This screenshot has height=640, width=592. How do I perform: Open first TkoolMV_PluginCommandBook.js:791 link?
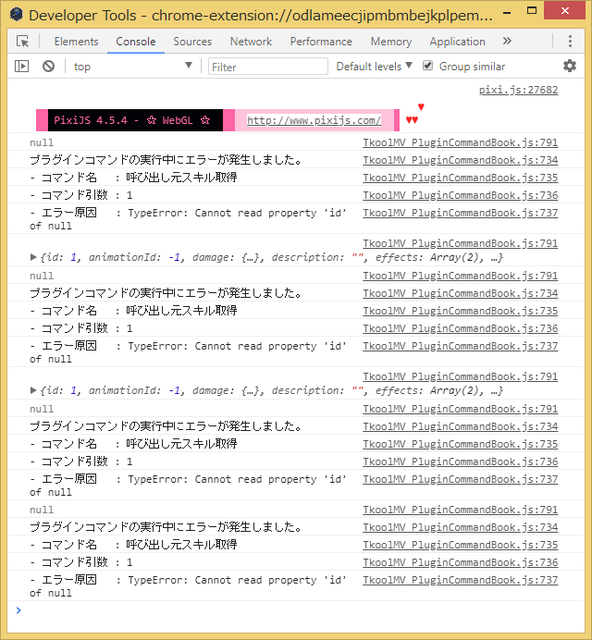click(460, 142)
